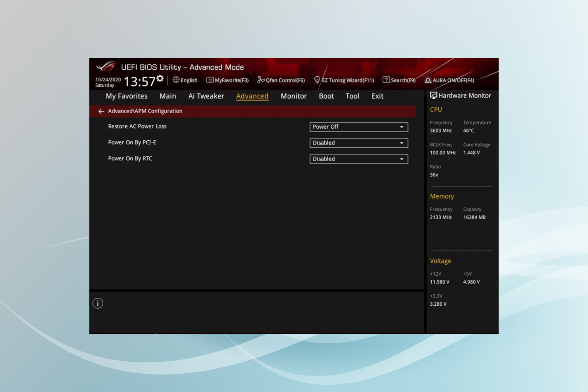Select the CPU section in Hardware Monitor
588x392 pixels.
pos(435,109)
